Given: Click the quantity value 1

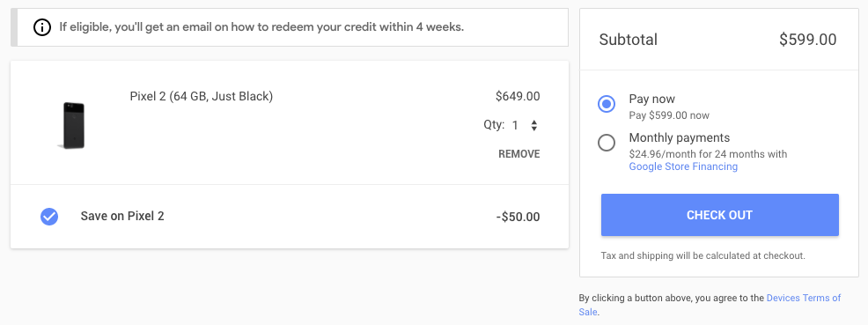Looking at the screenshot, I should click(x=515, y=126).
